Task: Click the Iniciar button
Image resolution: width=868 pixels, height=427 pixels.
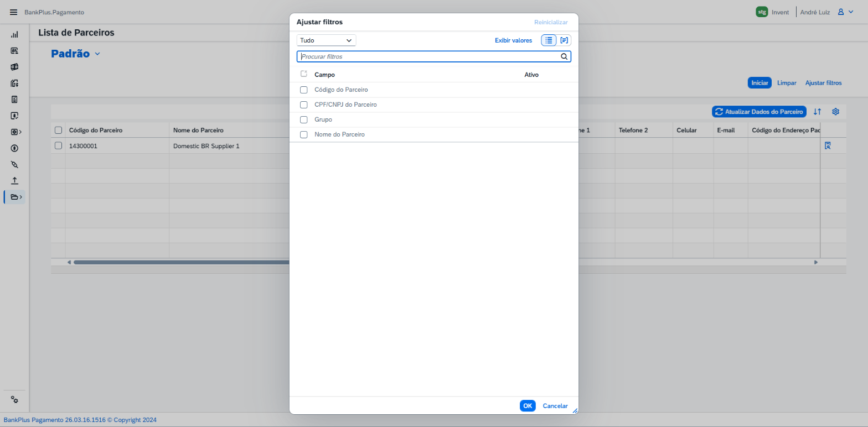Action: click(x=759, y=83)
